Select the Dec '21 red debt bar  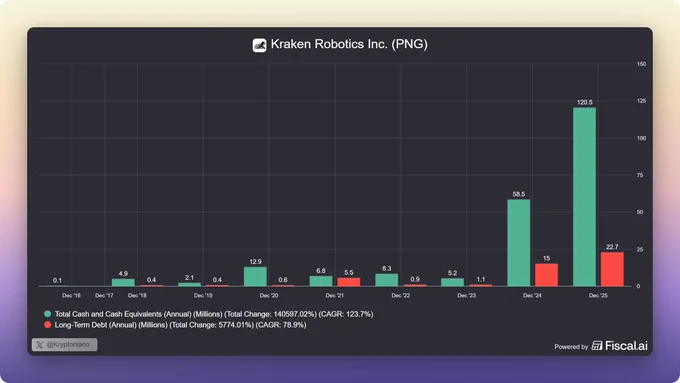(349, 282)
